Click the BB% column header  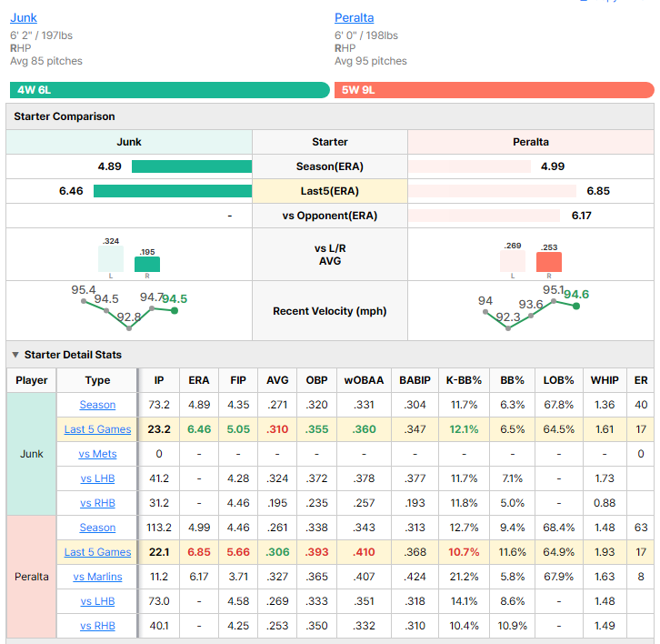click(512, 380)
